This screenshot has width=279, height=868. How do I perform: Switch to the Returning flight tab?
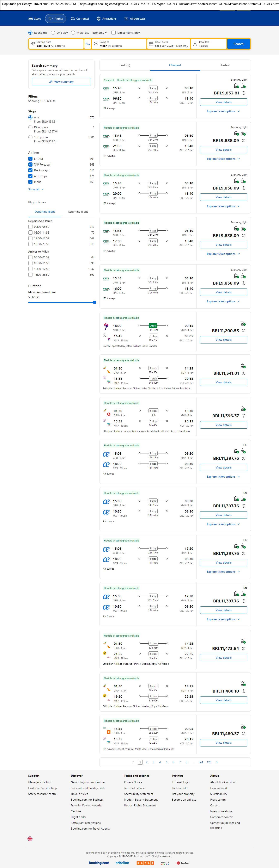[x=78, y=212]
